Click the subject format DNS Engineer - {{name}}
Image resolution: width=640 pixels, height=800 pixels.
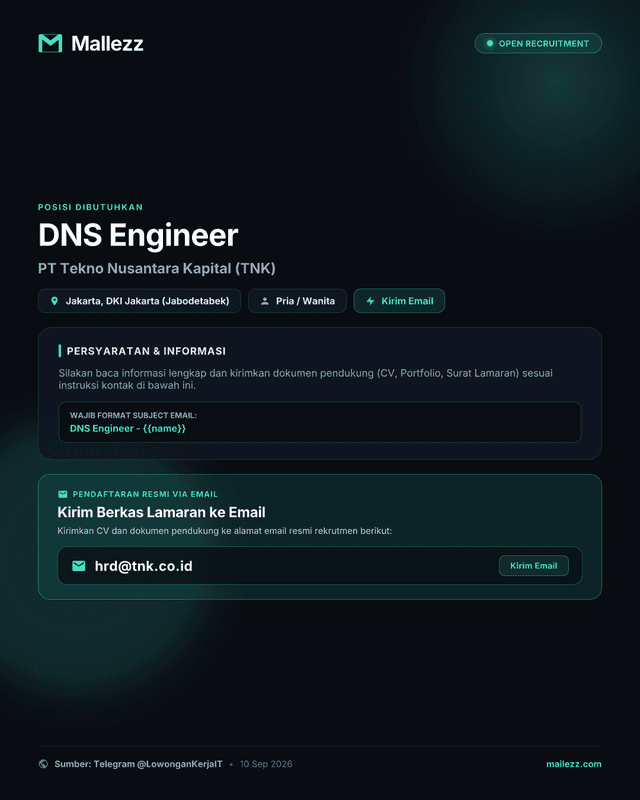pos(128,429)
